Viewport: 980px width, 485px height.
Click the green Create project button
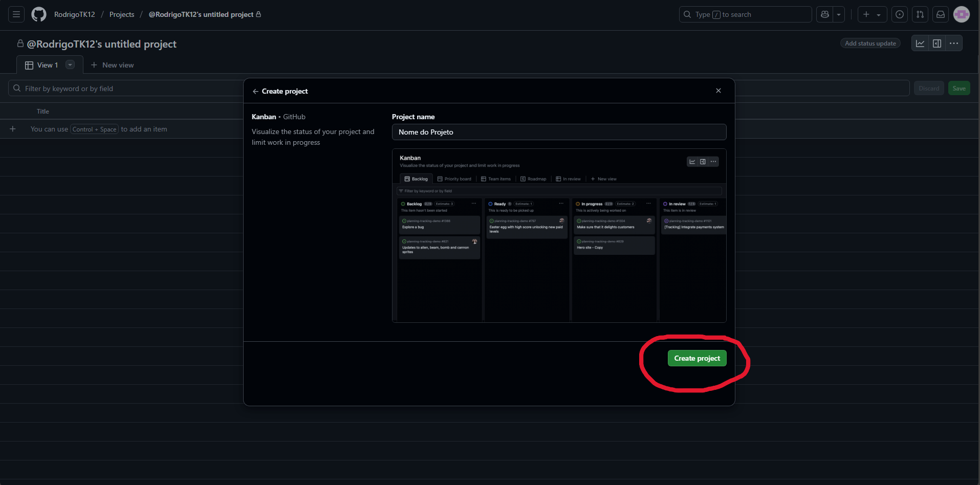click(x=697, y=358)
